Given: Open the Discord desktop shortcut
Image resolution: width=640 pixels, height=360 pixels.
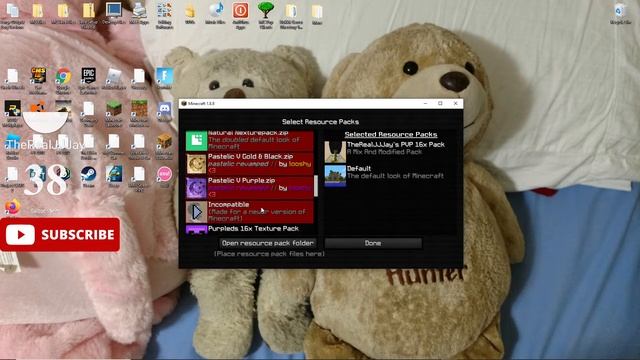Looking at the screenshot, I should pos(164,111).
